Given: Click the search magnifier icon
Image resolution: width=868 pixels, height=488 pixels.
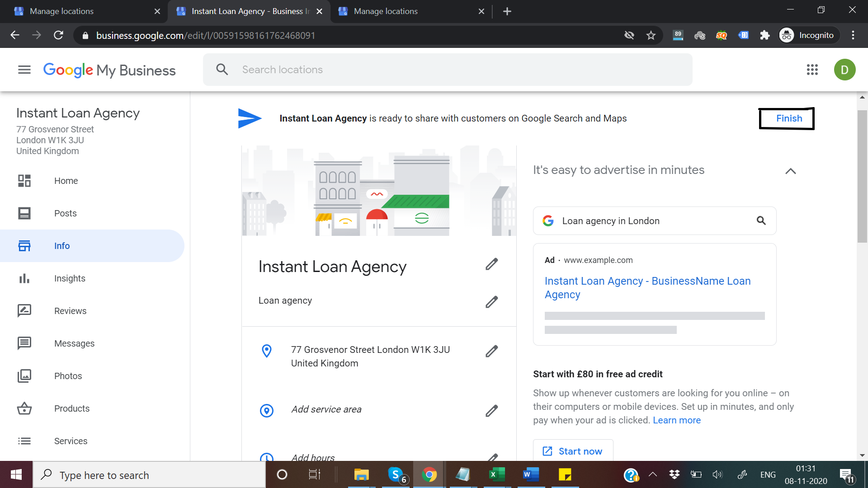Looking at the screenshot, I should [222, 70].
